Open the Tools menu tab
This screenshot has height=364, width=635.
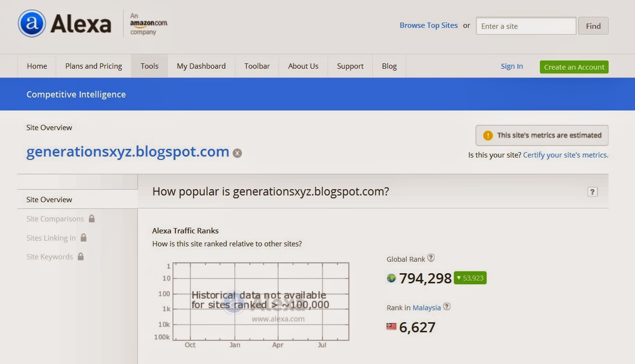pyautogui.click(x=149, y=66)
